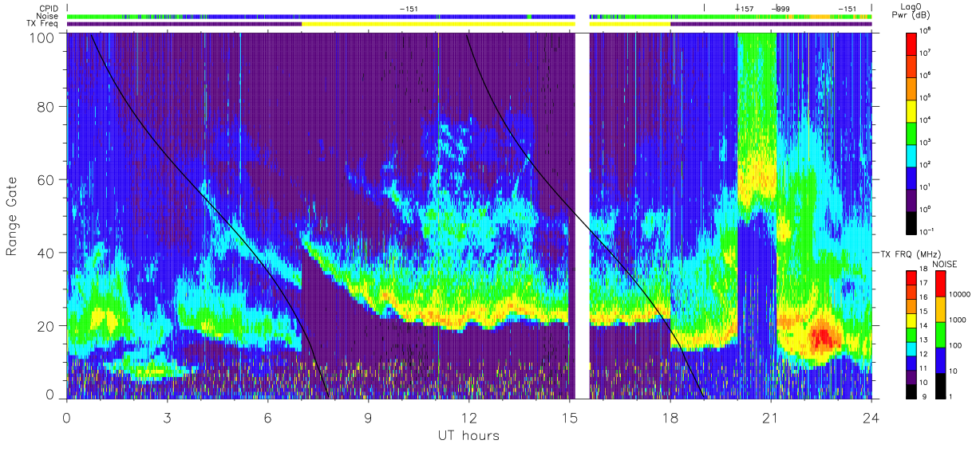The image size is (980, 452).
Task: Select the black segment of the NOISE colorbar
Action: point(941,384)
